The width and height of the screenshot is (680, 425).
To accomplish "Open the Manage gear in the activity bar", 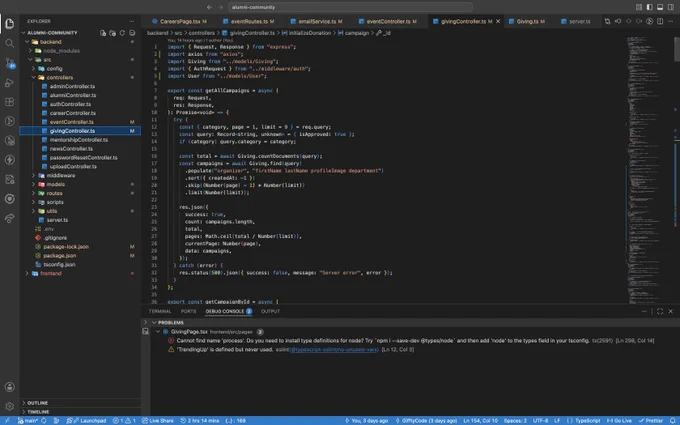I will click(10, 406).
